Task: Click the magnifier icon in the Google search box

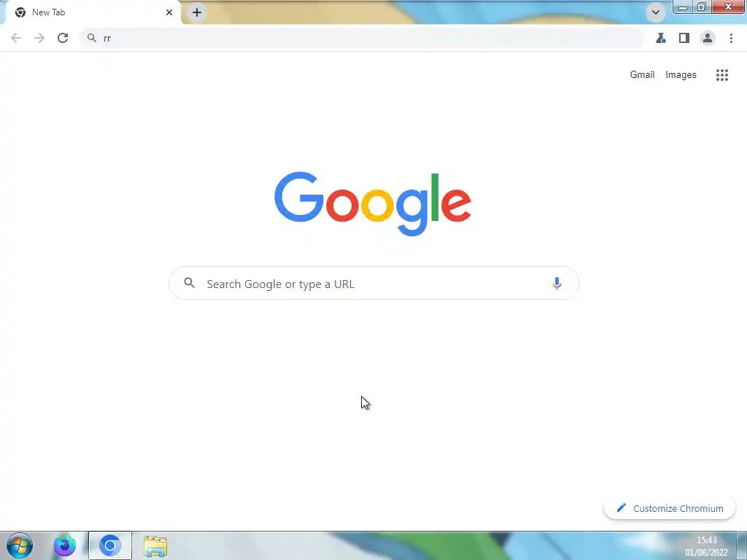Action: pyautogui.click(x=189, y=283)
